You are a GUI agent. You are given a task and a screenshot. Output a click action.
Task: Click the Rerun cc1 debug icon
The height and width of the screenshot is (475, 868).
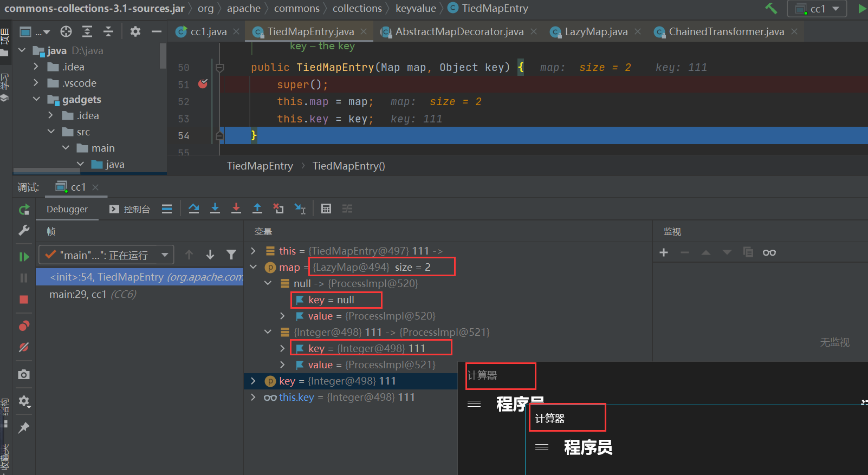click(x=24, y=210)
